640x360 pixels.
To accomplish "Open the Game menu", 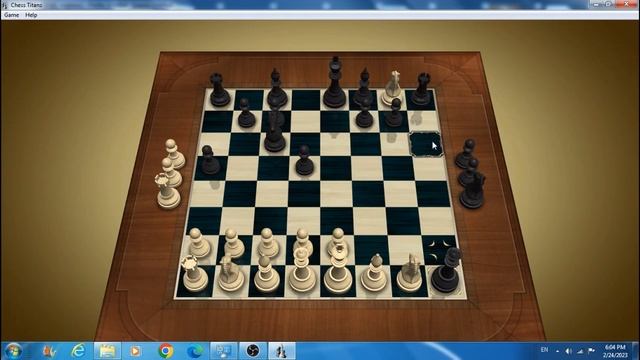I will click(11, 15).
